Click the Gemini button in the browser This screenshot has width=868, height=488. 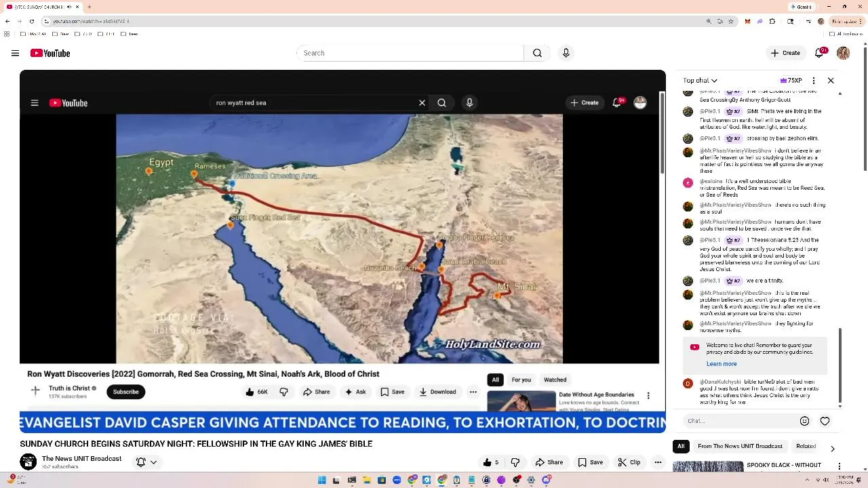point(801,7)
